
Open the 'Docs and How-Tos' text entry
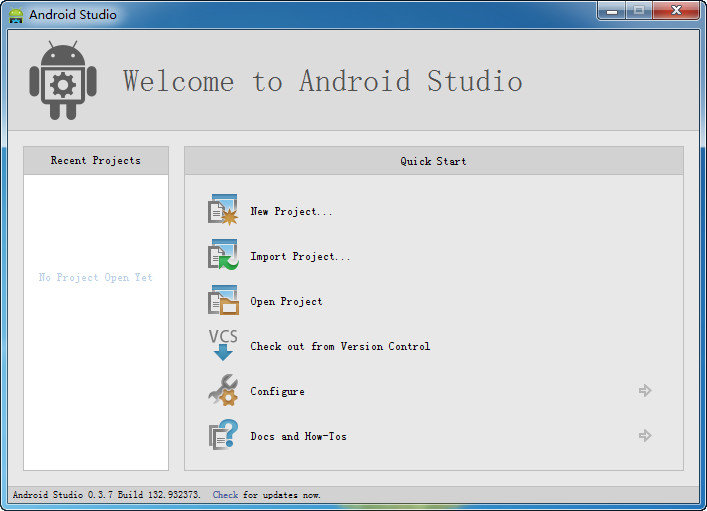point(298,437)
